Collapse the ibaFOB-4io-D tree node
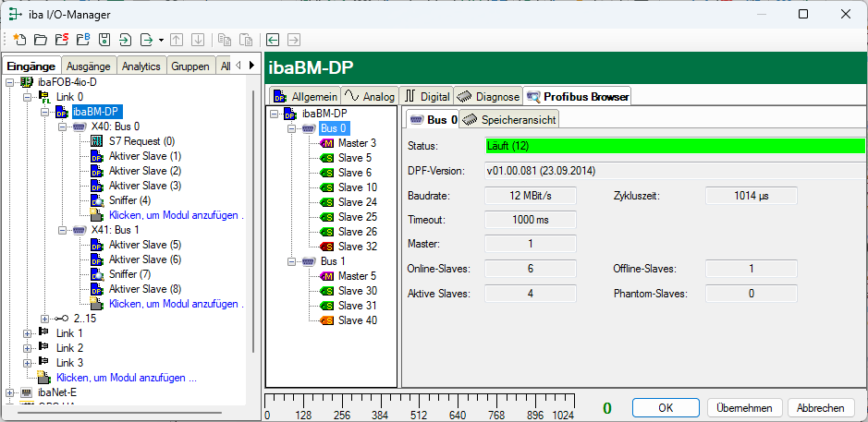This screenshot has width=868, height=422. pyautogui.click(x=10, y=82)
